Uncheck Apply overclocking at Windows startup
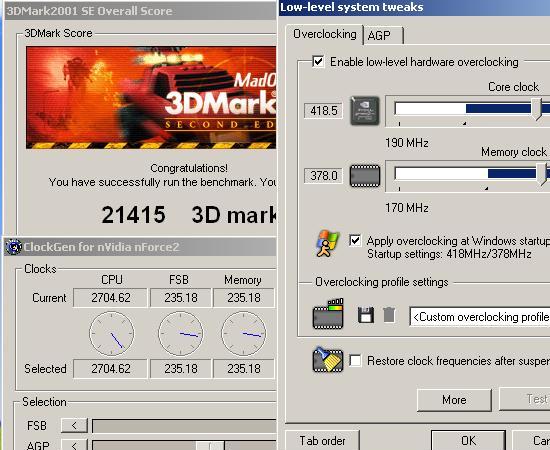 click(355, 241)
